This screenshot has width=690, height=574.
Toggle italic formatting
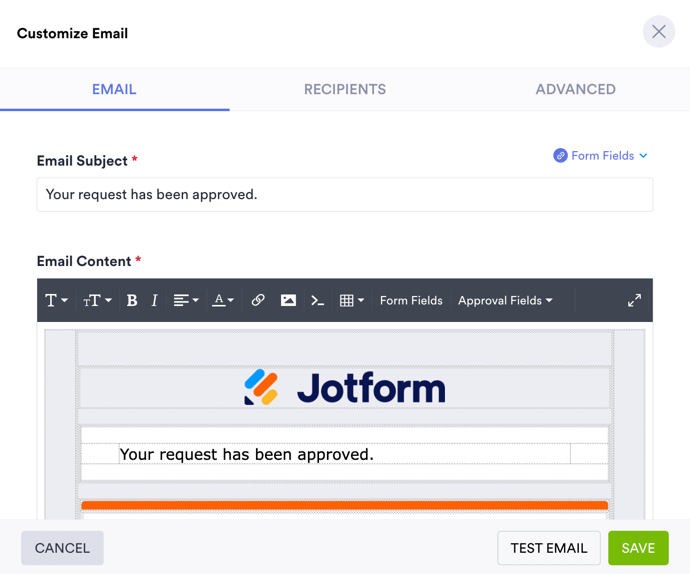154,300
